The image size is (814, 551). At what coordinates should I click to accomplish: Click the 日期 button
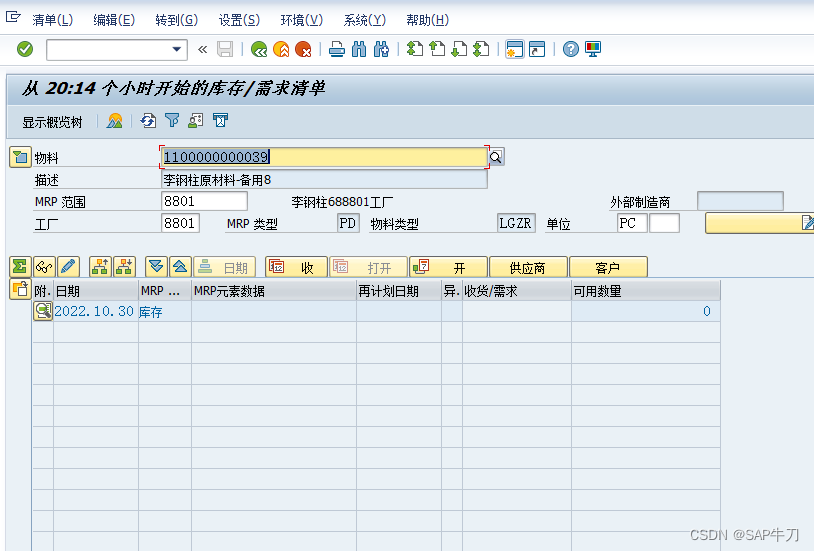[224, 267]
